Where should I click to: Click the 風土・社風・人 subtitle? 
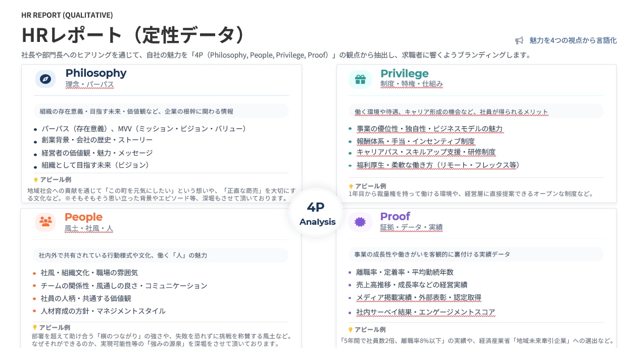tap(88, 228)
